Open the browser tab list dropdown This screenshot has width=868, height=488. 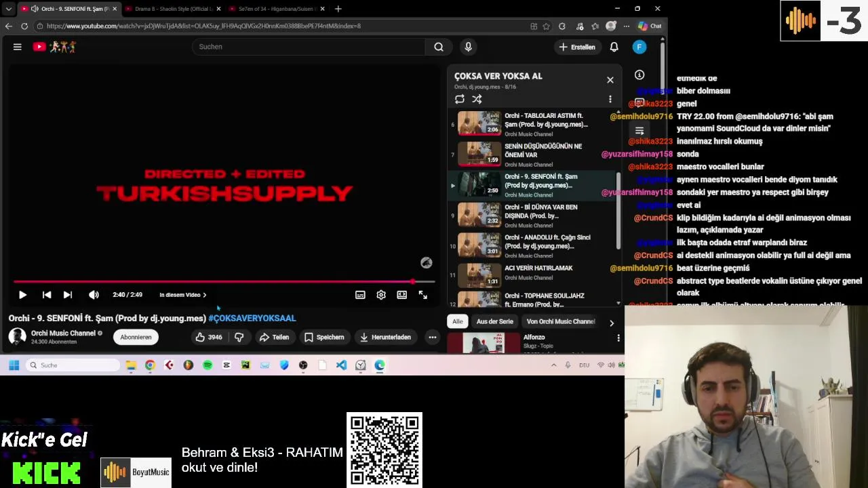pyautogui.click(x=8, y=9)
